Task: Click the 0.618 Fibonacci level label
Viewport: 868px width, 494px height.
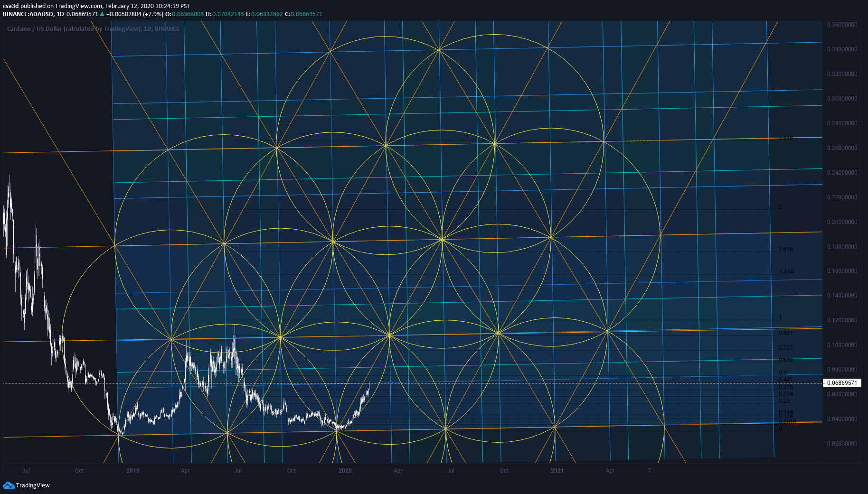Action: [786, 360]
